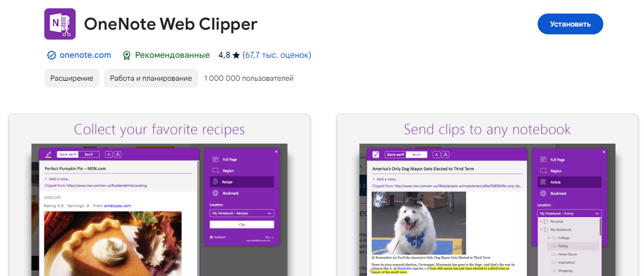The image size is (644, 276).
Task: Open the Расширение category chip
Action: (71, 78)
